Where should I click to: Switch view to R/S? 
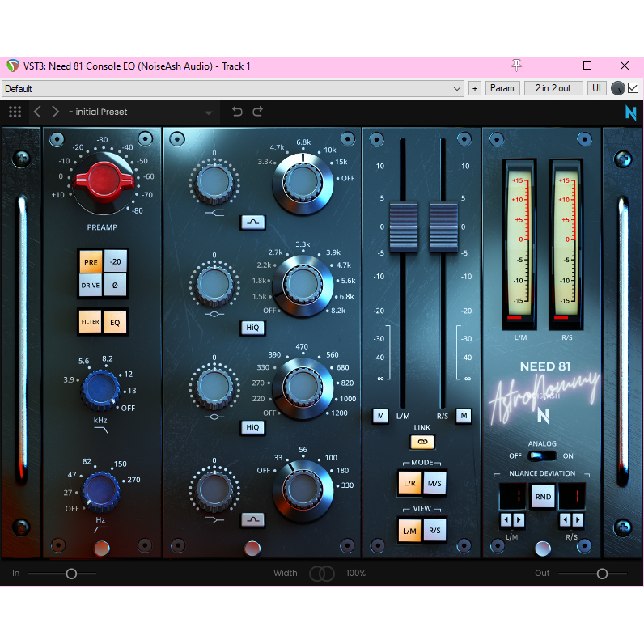pos(434,531)
